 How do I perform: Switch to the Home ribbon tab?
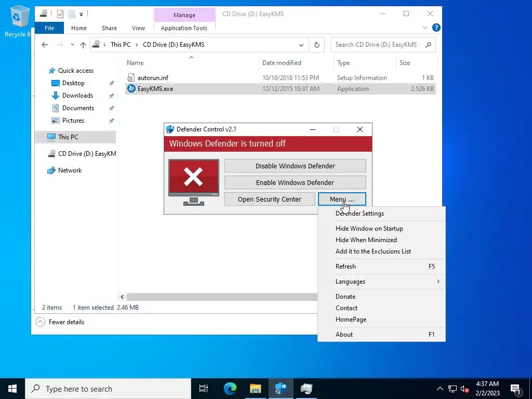[79, 28]
